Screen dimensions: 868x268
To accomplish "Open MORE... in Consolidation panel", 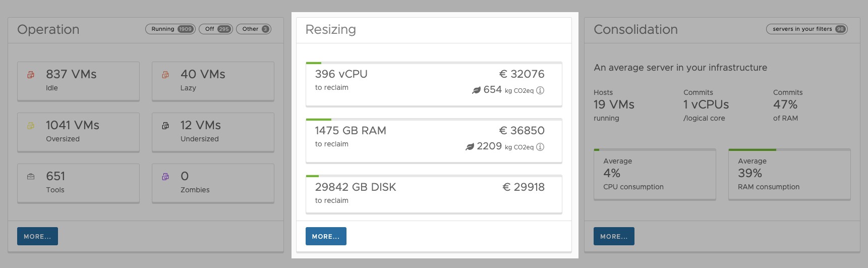I will click(x=614, y=236).
